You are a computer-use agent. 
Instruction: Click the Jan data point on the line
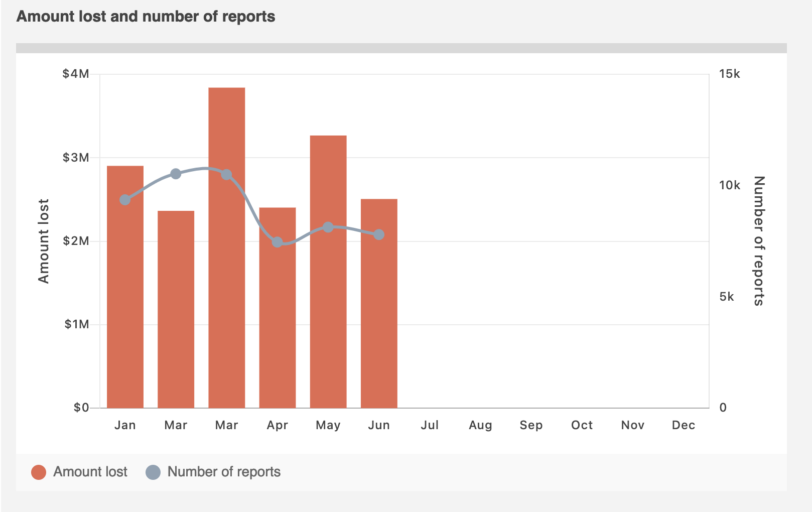point(125,200)
